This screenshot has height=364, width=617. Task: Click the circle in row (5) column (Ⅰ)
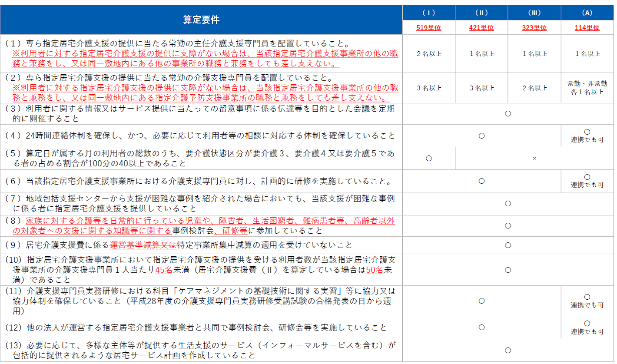[428, 159]
